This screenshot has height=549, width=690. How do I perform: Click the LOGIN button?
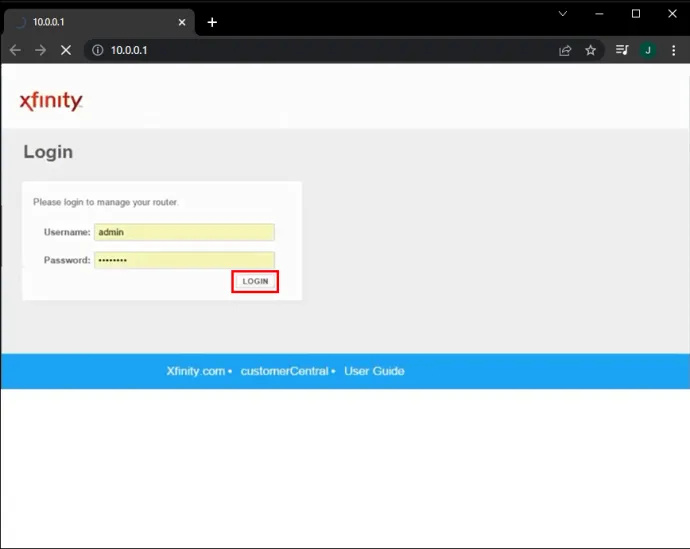(x=255, y=281)
